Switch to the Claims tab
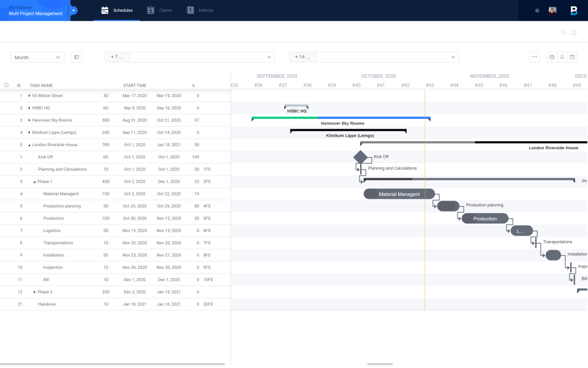 pos(159,10)
